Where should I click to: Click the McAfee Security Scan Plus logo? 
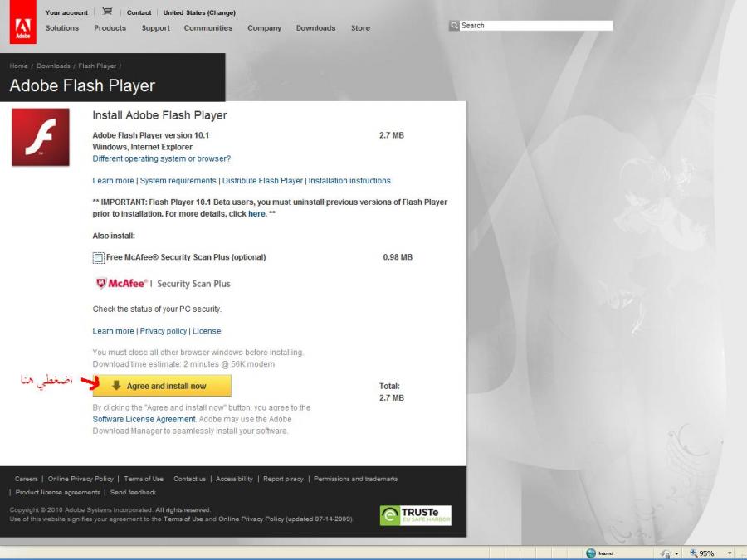pyautogui.click(x=163, y=284)
